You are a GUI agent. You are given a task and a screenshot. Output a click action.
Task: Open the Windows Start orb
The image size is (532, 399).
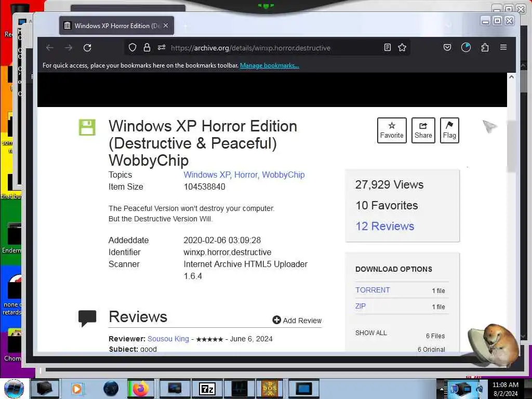pyautogui.click(x=14, y=389)
